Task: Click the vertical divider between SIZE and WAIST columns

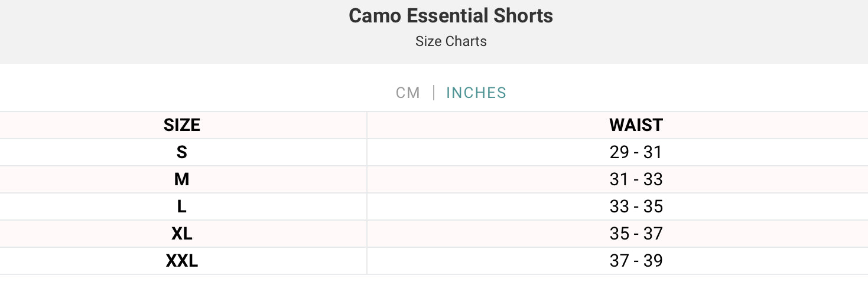Action: [x=367, y=193]
